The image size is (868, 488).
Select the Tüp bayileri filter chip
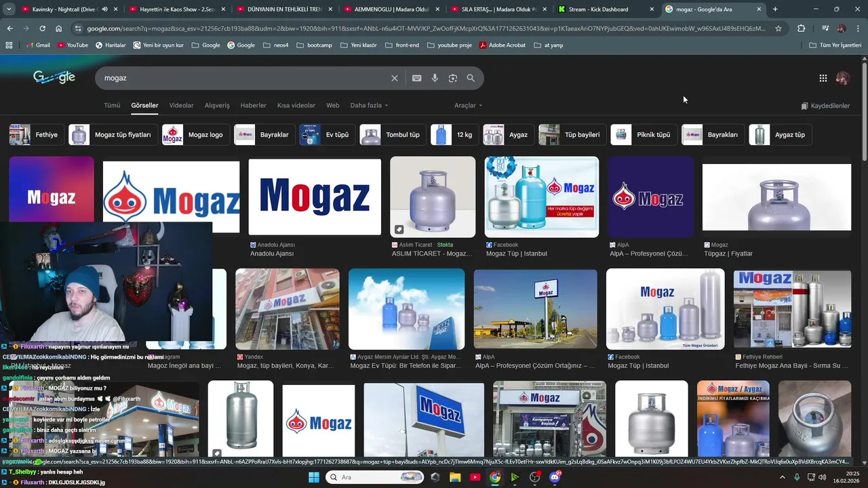(572, 135)
